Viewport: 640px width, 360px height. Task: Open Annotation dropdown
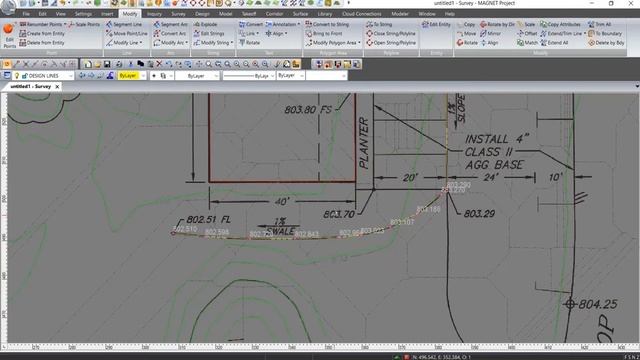(282, 24)
